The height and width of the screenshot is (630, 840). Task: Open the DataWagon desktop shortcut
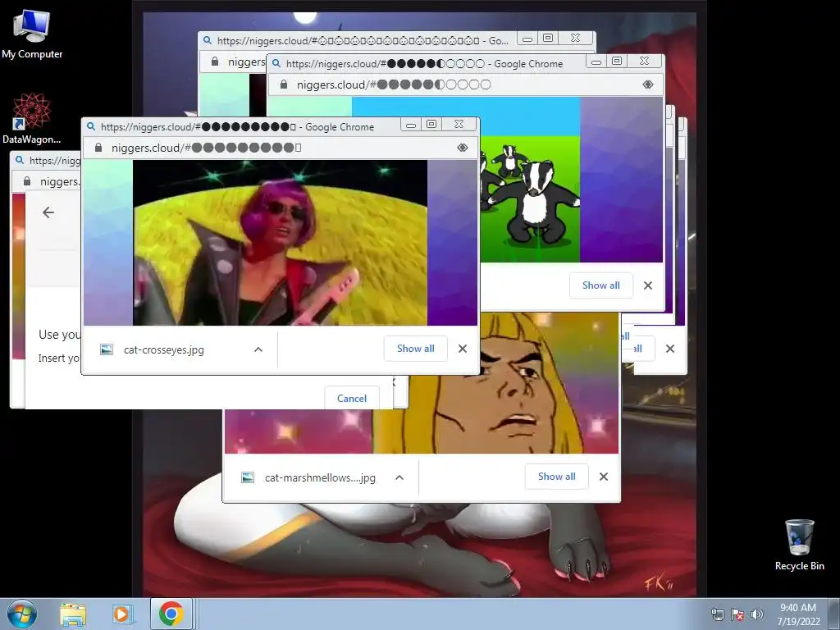32,119
